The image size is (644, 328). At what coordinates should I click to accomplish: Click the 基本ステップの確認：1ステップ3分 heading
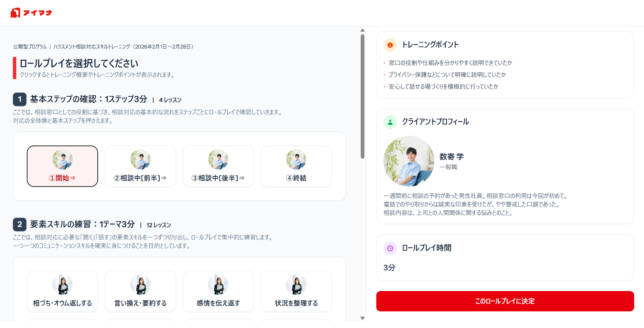[89, 99]
